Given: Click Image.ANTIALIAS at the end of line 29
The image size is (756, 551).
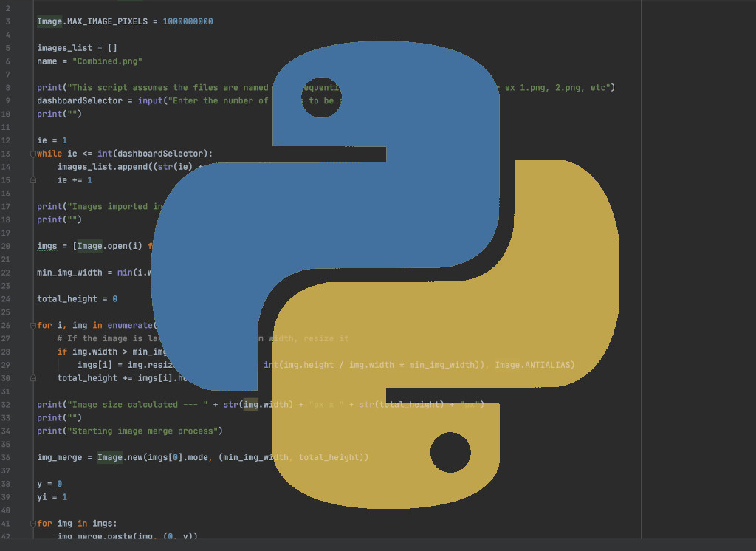Looking at the screenshot, I should [532, 365].
